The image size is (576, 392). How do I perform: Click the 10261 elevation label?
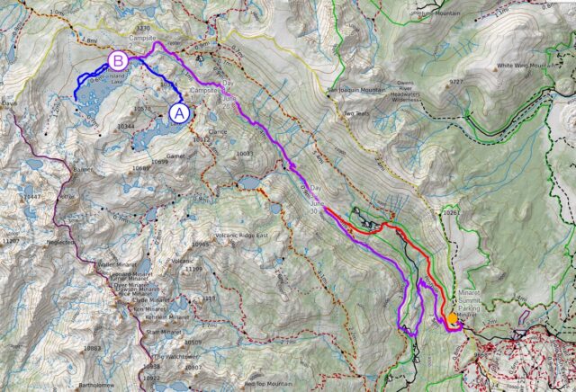[x=452, y=212]
